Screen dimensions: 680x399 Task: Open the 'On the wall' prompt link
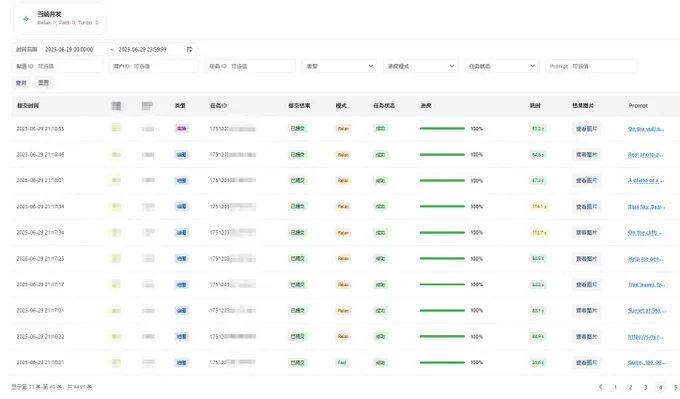pyautogui.click(x=646, y=129)
